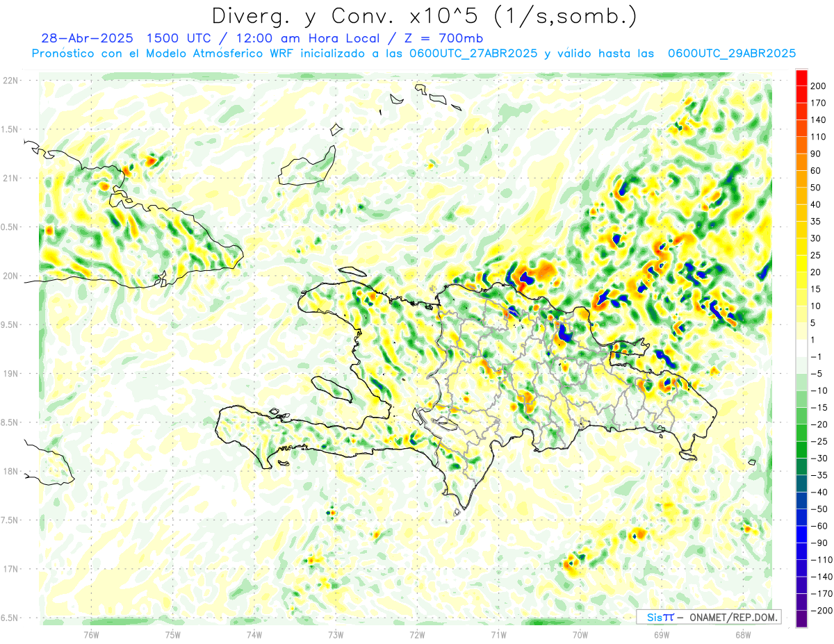Click the "21N" latitude label
Viewport: 834px width, 644px height.
pyautogui.click(x=10, y=178)
